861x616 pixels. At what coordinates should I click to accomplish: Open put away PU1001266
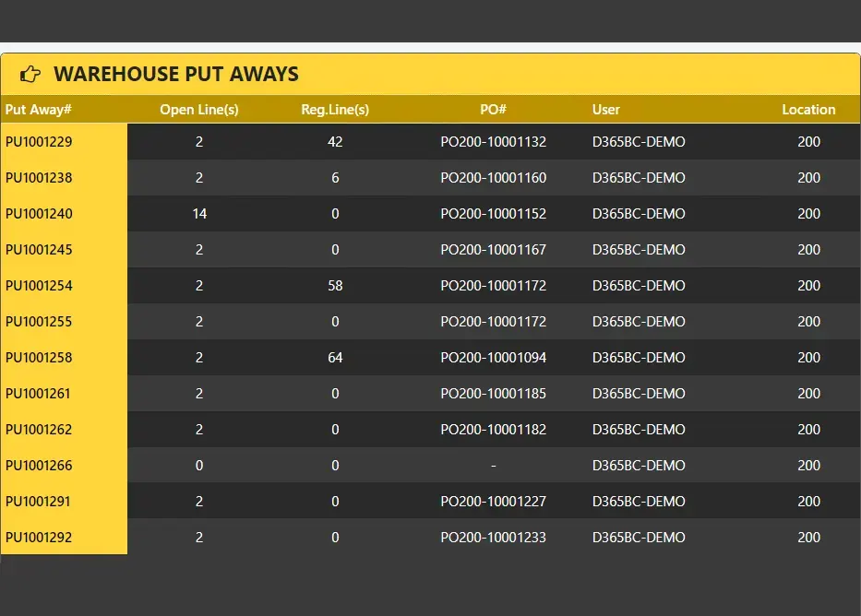coord(39,465)
